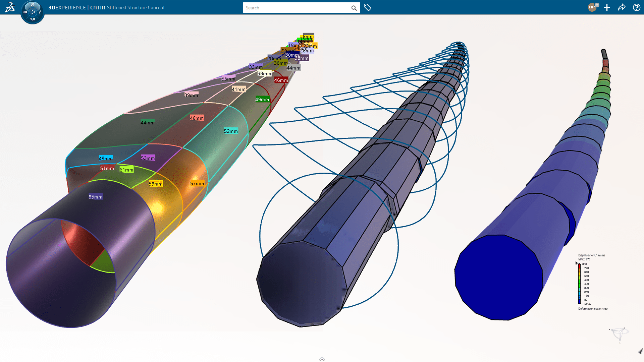Expand the bottom action bar chevron
644x362 pixels.
coord(322,359)
